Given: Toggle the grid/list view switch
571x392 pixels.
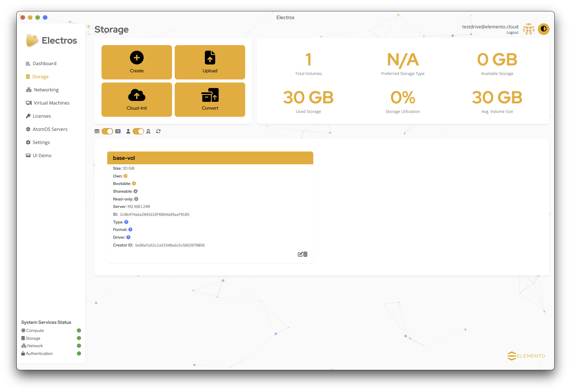Looking at the screenshot, I should click(x=107, y=131).
